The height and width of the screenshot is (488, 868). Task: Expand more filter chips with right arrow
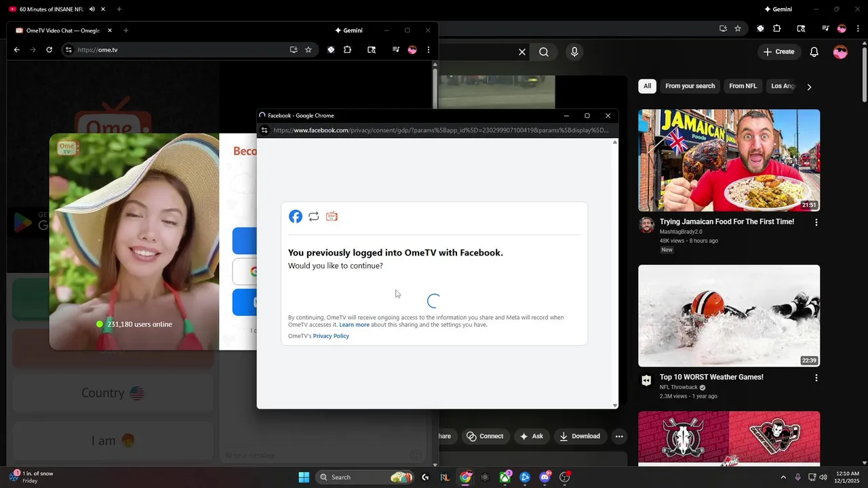[x=808, y=87]
